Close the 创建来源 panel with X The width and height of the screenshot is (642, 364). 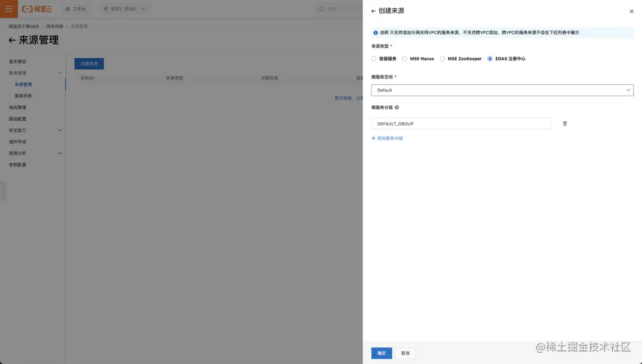click(x=631, y=11)
